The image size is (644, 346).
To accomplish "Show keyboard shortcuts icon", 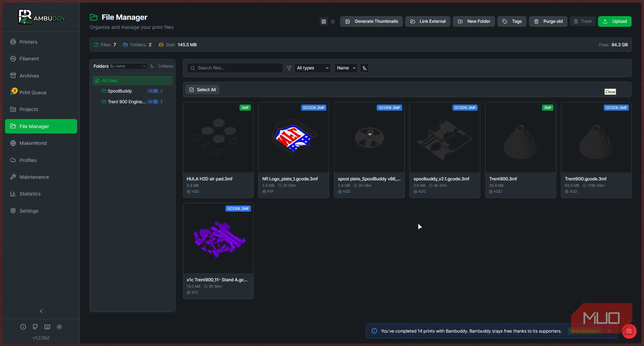I will click(47, 327).
